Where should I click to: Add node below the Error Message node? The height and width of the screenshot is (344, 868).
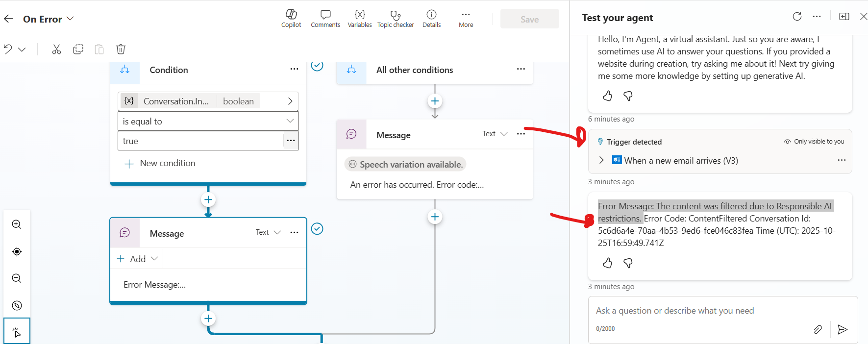[x=208, y=319]
